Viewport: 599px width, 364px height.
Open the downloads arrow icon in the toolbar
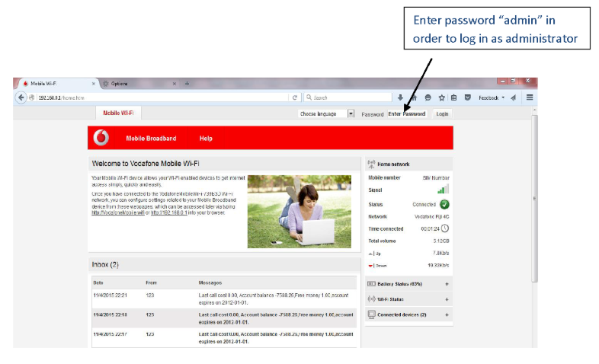tap(400, 97)
